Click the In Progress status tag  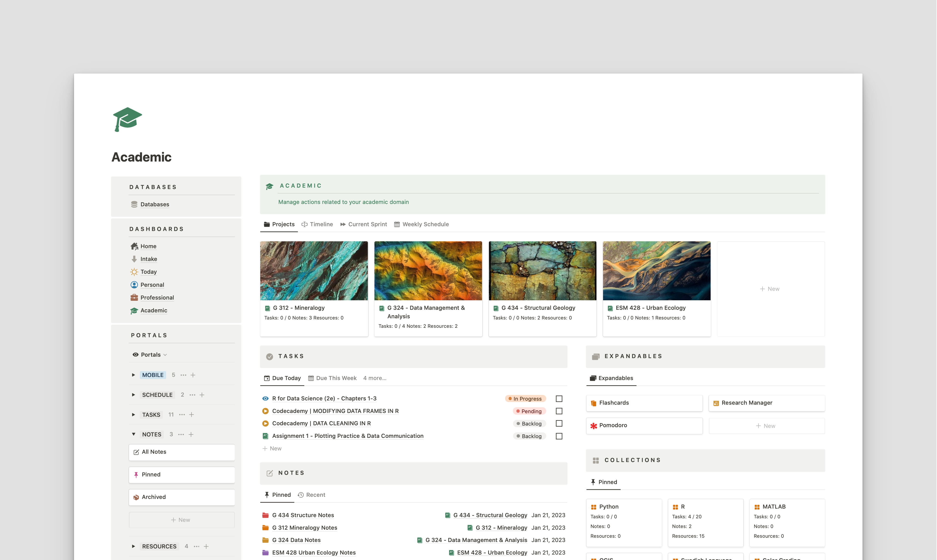pos(525,398)
